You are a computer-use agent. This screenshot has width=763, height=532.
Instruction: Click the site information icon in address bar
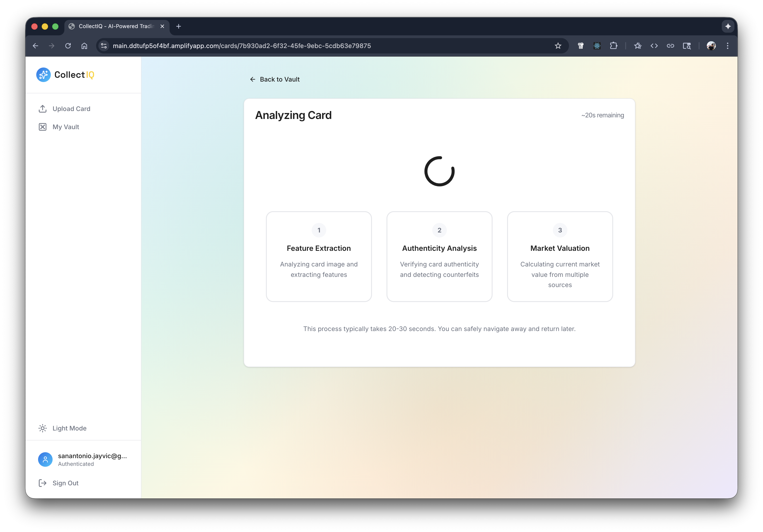[x=104, y=46]
